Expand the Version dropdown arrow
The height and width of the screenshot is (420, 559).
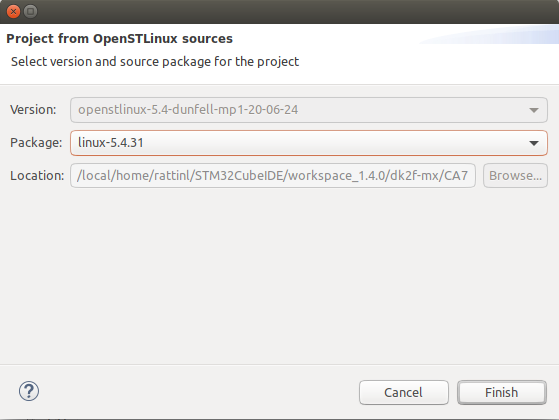tap(534, 110)
